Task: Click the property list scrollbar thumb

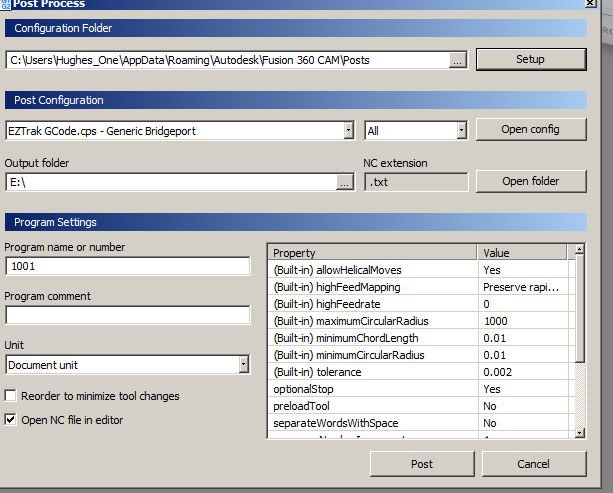Action: pyautogui.click(x=580, y=308)
